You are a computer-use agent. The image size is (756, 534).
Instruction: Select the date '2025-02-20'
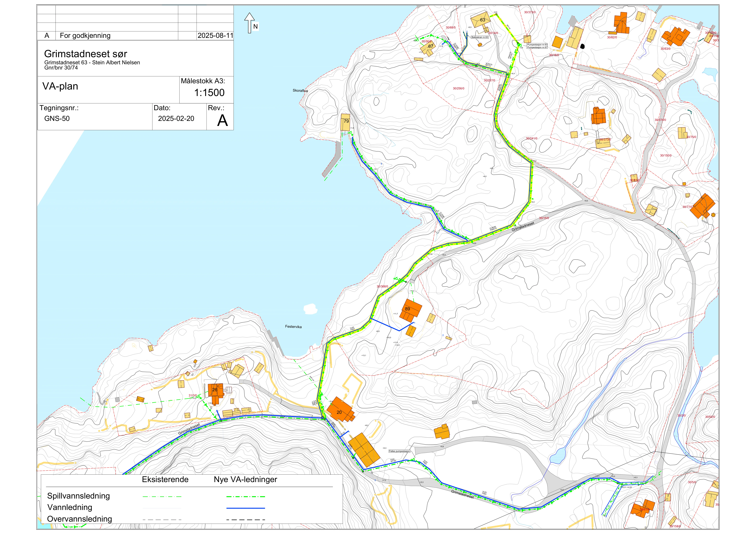pos(176,118)
